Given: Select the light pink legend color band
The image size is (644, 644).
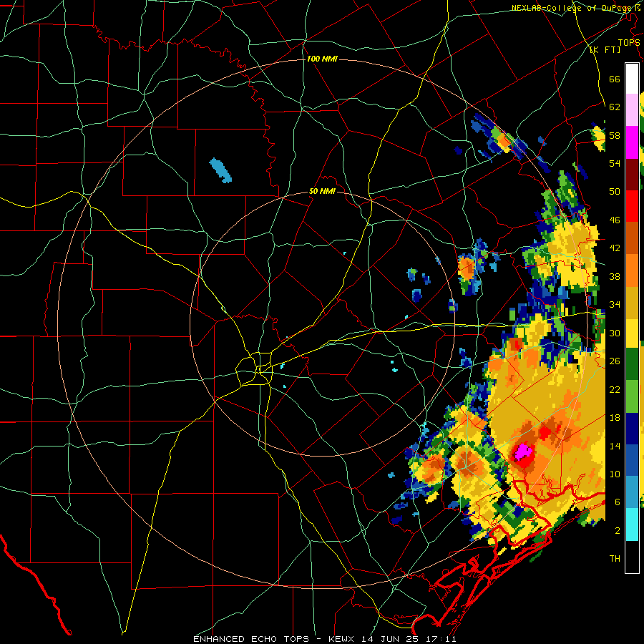Looking at the screenshot, I should point(632,109).
